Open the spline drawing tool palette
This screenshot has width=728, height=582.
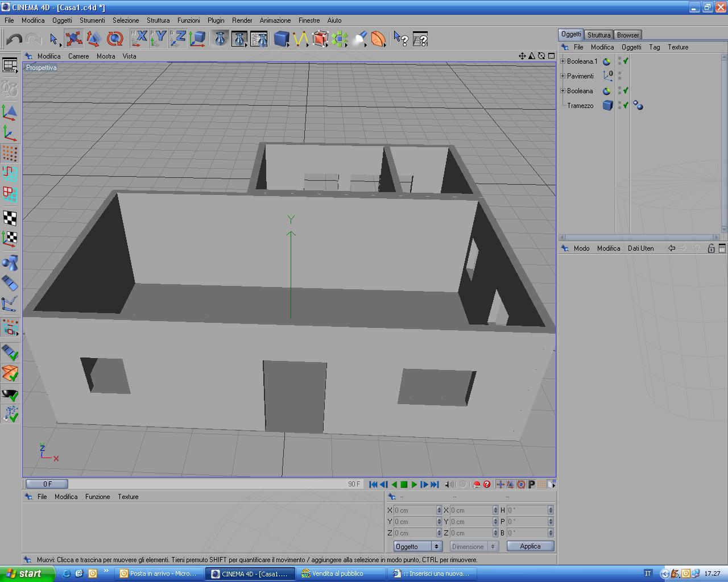[301, 39]
